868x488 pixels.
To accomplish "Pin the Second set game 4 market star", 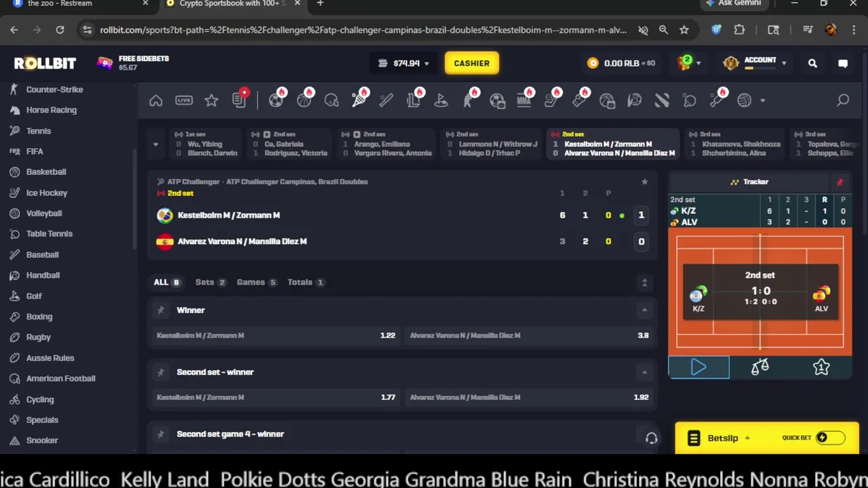I will [x=161, y=434].
